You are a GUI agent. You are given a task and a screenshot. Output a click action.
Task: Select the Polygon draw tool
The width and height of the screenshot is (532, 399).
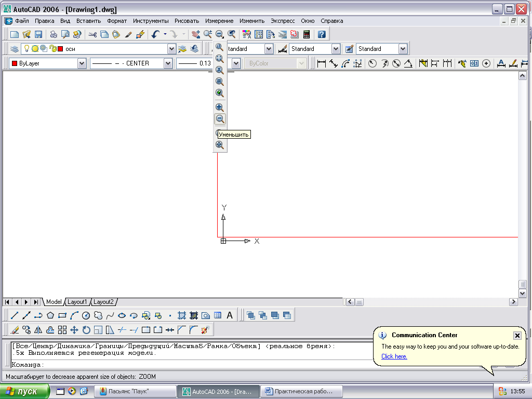coord(50,315)
